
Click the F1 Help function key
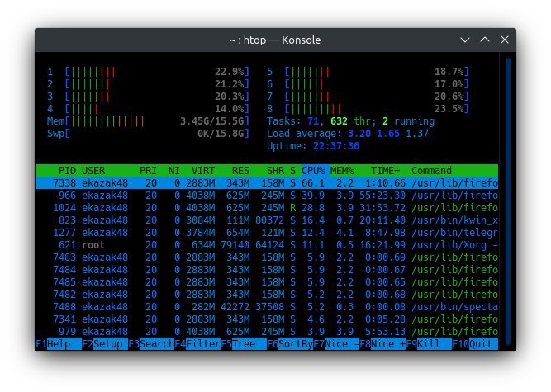59,344
